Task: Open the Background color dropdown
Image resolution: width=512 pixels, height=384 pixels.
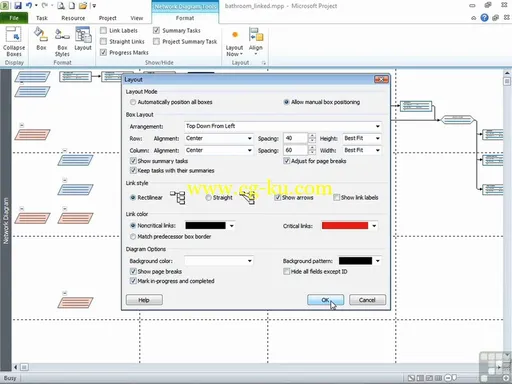Action: click(218, 261)
